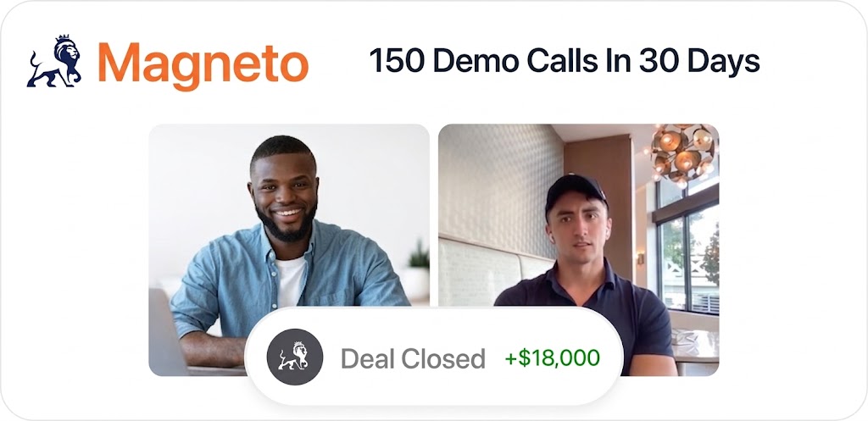Click the green +$18,000 amount

coord(552,358)
